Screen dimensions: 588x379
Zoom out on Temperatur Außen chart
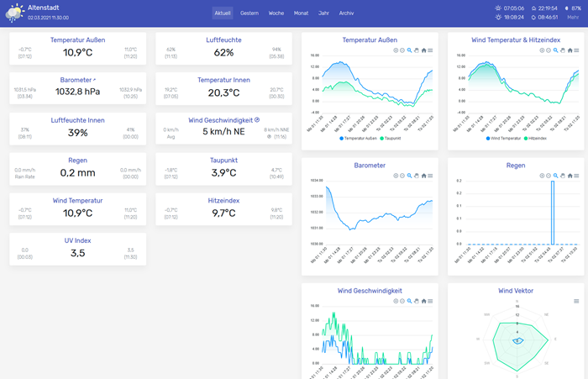402,50
